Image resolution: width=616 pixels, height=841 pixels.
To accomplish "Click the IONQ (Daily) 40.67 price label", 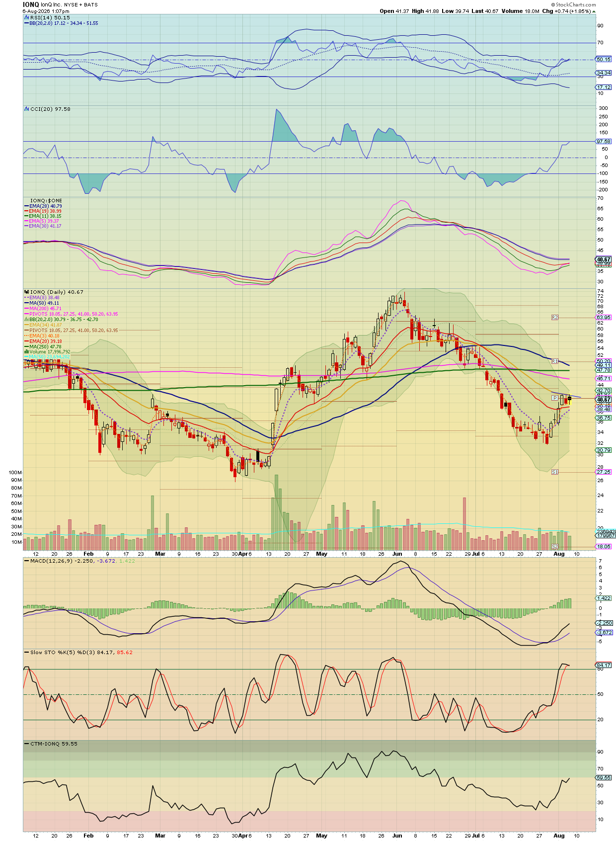I will point(57,292).
